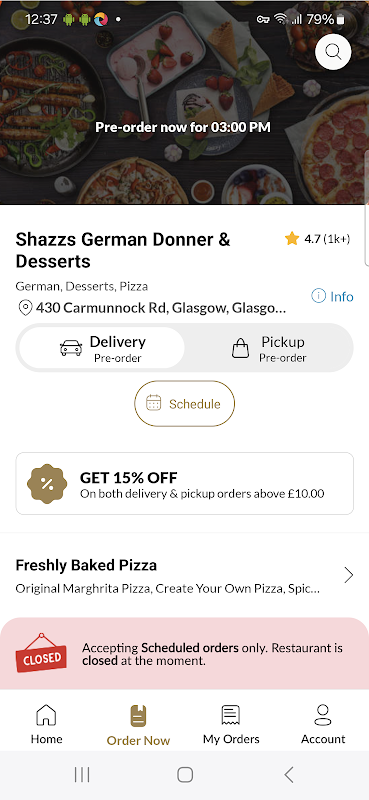
Task: Expand the Freshly Baked Pizza chevron
Action: (x=349, y=576)
